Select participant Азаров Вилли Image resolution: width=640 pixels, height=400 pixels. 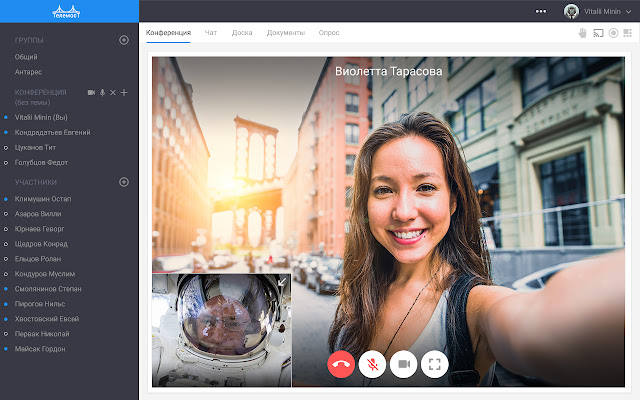[x=38, y=214]
